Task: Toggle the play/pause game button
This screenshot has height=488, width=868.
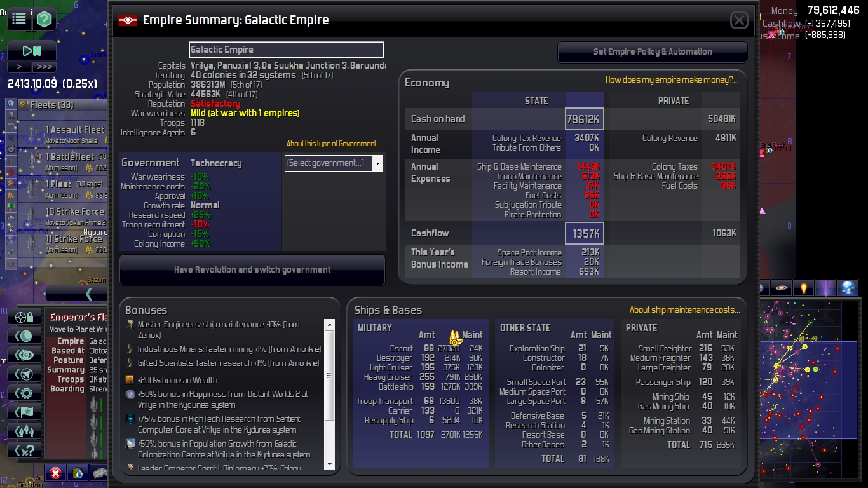Action: point(32,51)
